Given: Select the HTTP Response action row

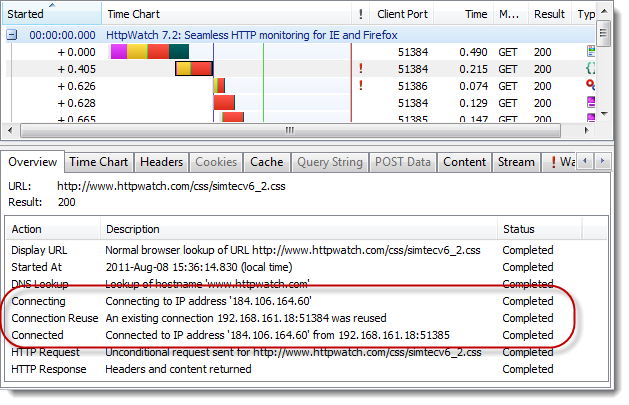Looking at the screenshot, I should pos(306,369).
